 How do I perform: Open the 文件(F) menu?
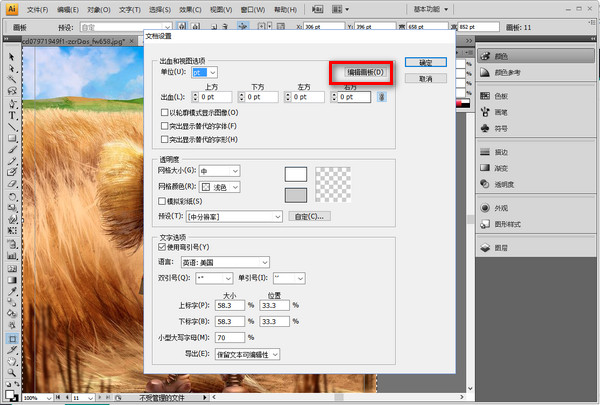tap(37, 7)
